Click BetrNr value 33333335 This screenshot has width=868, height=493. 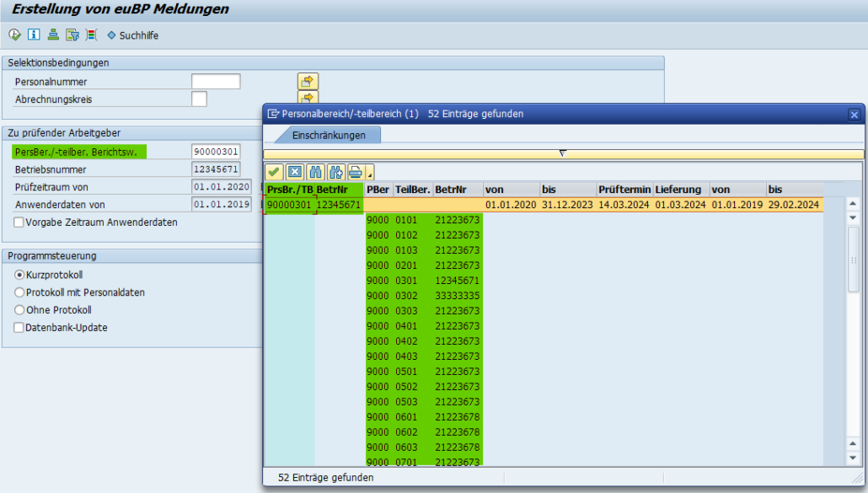pyautogui.click(x=458, y=296)
